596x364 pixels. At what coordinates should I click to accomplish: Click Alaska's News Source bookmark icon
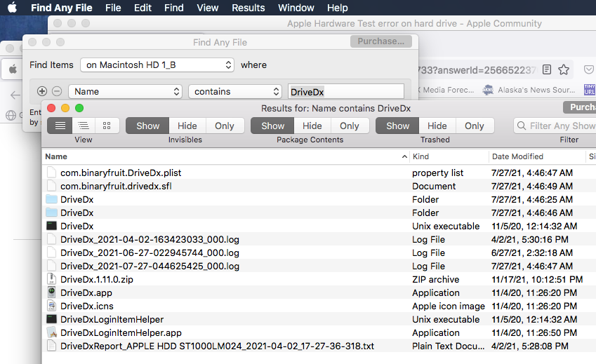pos(488,90)
